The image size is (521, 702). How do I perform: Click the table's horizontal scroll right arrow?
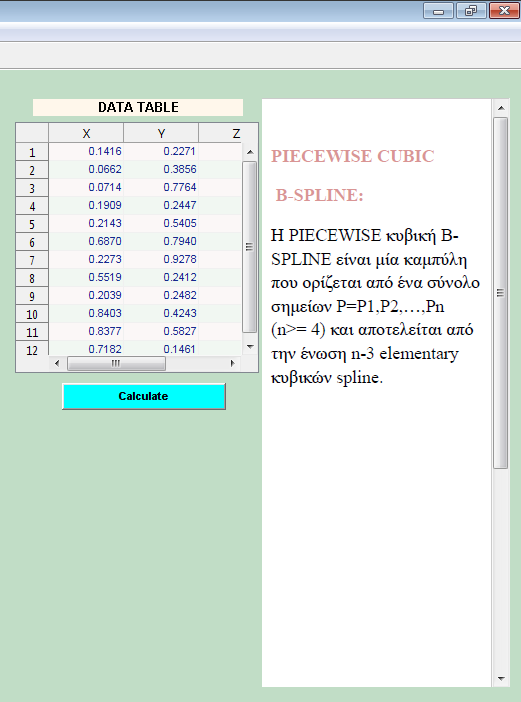point(232,363)
